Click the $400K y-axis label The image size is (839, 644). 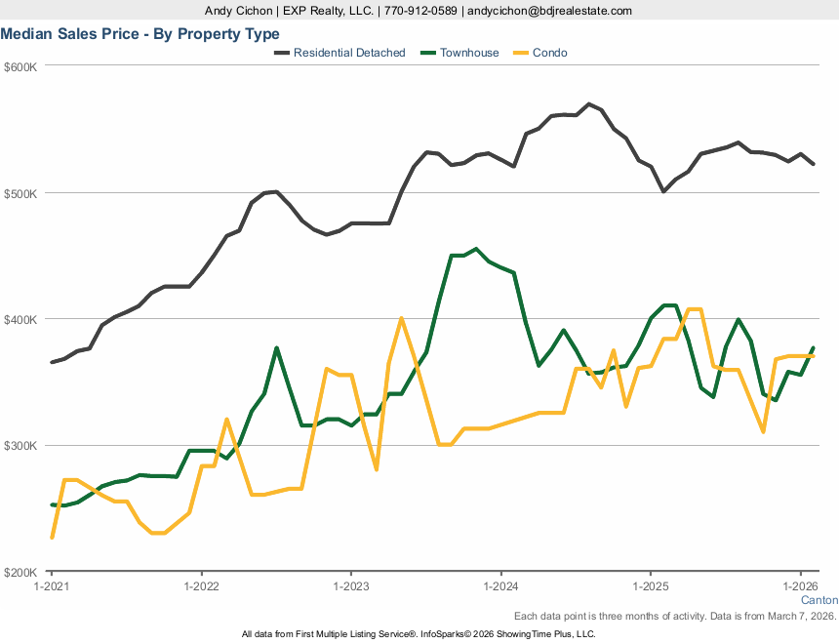pos(20,320)
